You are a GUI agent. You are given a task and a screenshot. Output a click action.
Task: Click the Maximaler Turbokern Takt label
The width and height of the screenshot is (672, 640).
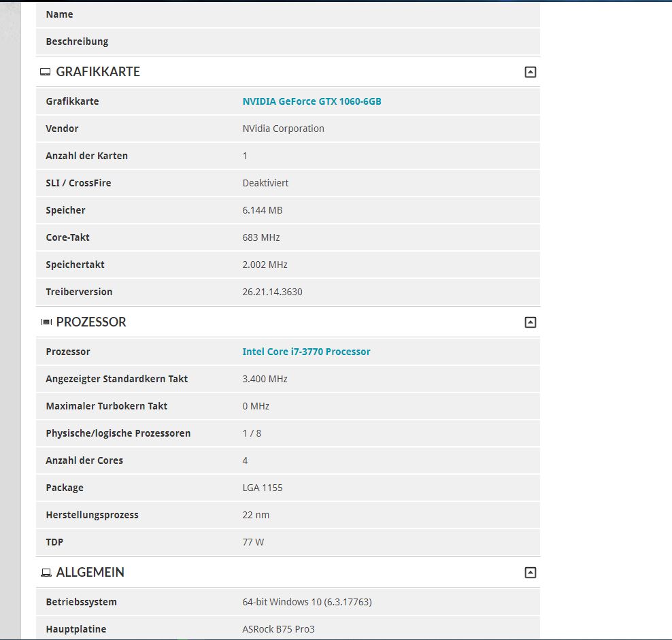tap(106, 407)
